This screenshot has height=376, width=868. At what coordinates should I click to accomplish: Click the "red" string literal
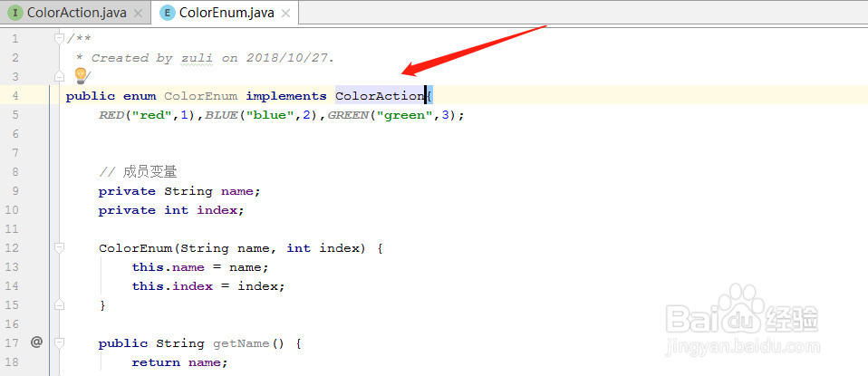(x=151, y=115)
